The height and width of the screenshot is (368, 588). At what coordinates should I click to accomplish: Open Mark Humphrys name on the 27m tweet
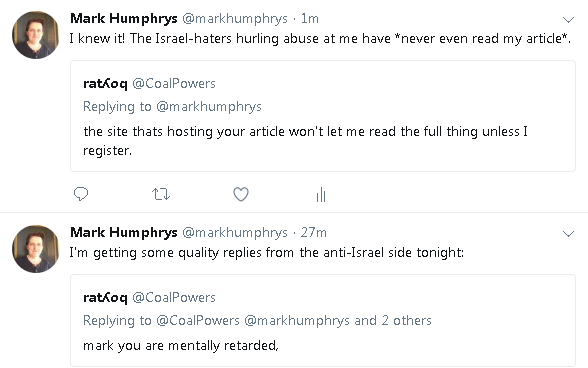pos(124,233)
